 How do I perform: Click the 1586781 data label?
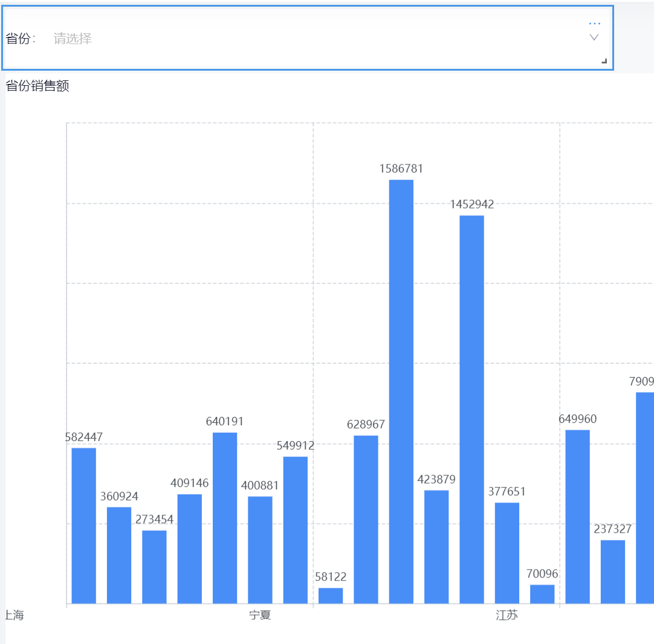point(401,169)
